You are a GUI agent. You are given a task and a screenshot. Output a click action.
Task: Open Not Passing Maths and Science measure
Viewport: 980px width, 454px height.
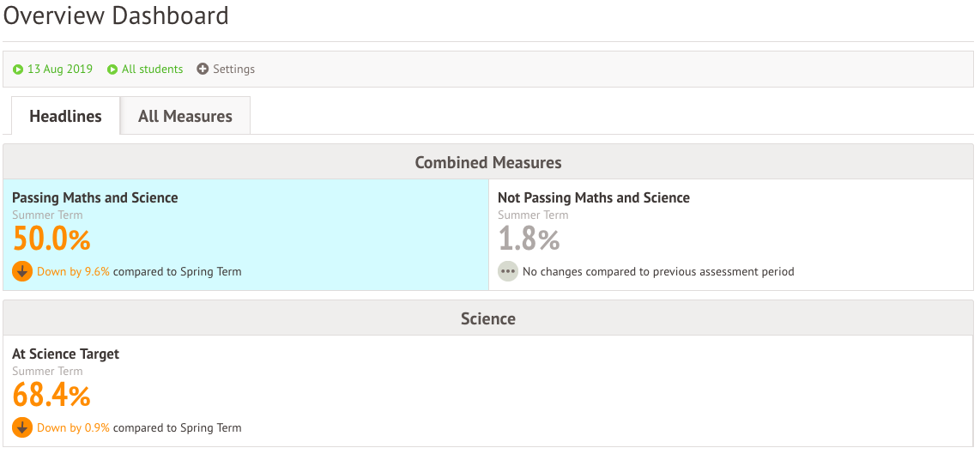pyautogui.click(x=594, y=198)
